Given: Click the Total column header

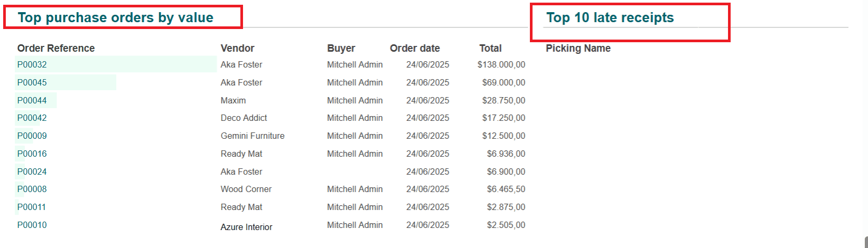Looking at the screenshot, I should click(490, 48).
